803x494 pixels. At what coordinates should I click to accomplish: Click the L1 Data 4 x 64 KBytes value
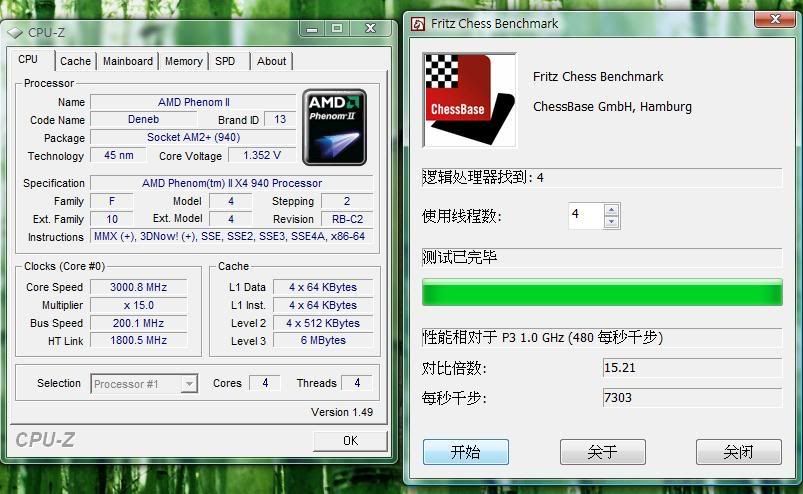pos(323,287)
